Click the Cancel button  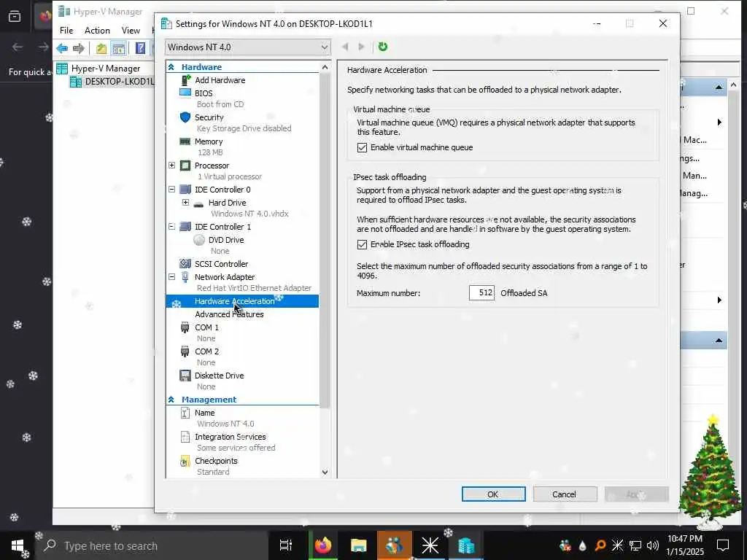click(565, 494)
